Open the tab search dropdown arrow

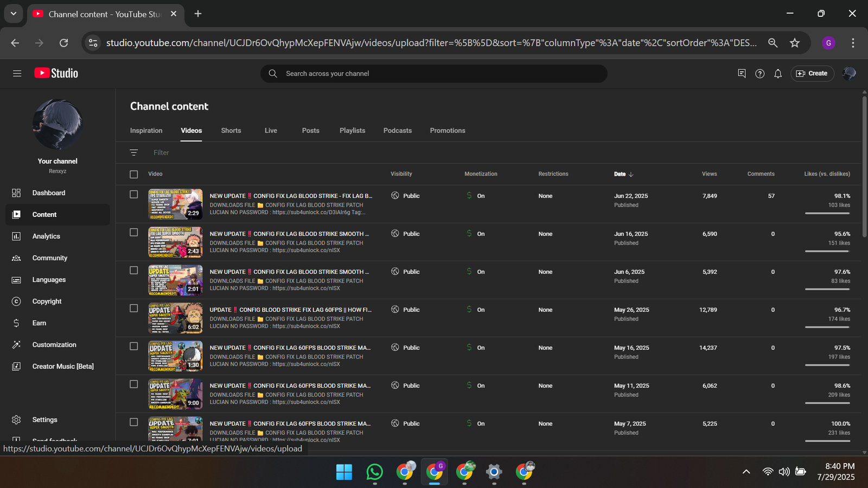click(14, 14)
